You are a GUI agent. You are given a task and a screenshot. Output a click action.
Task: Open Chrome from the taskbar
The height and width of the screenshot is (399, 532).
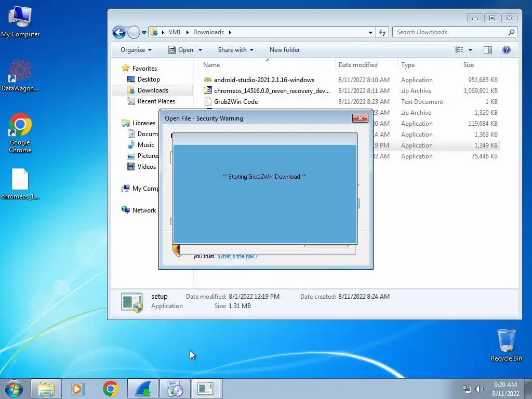click(110, 389)
